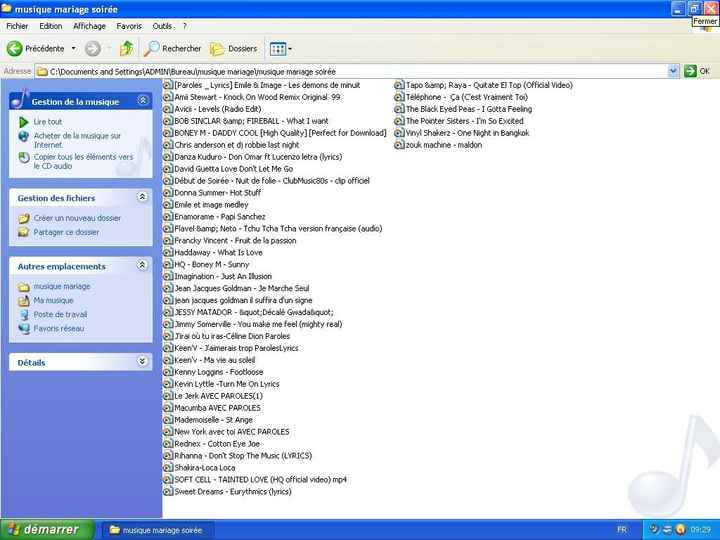Click the computer icon beside Poste de travail
This screenshot has width=720, height=540.
coord(23,315)
